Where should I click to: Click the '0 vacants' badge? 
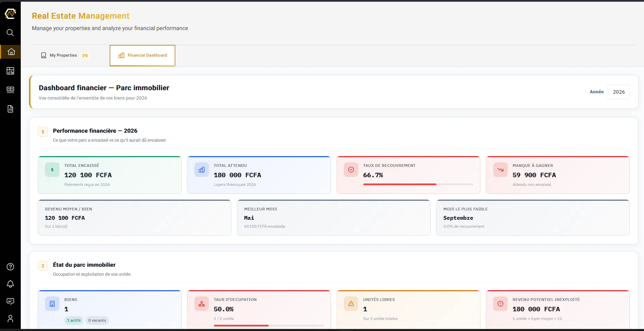point(97,320)
